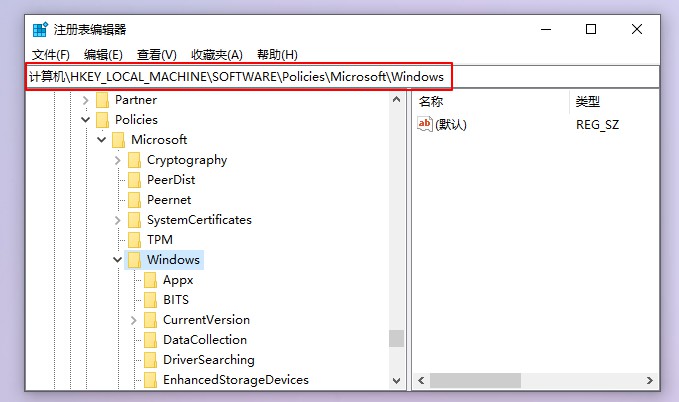Click the SystemCertificates folder icon
The height and width of the screenshot is (402, 679).
(135, 220)
